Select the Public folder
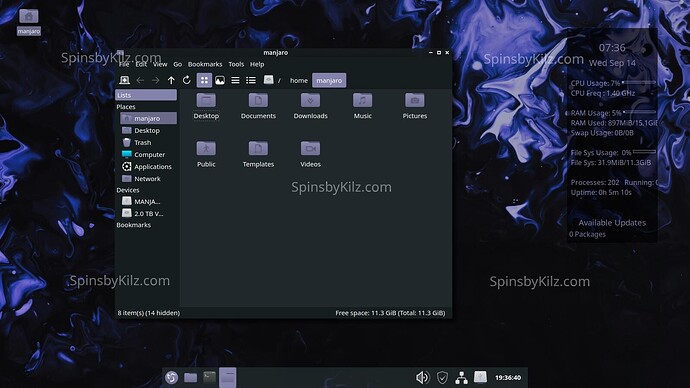Screen dimensions: 690x388 pos(206,154)
